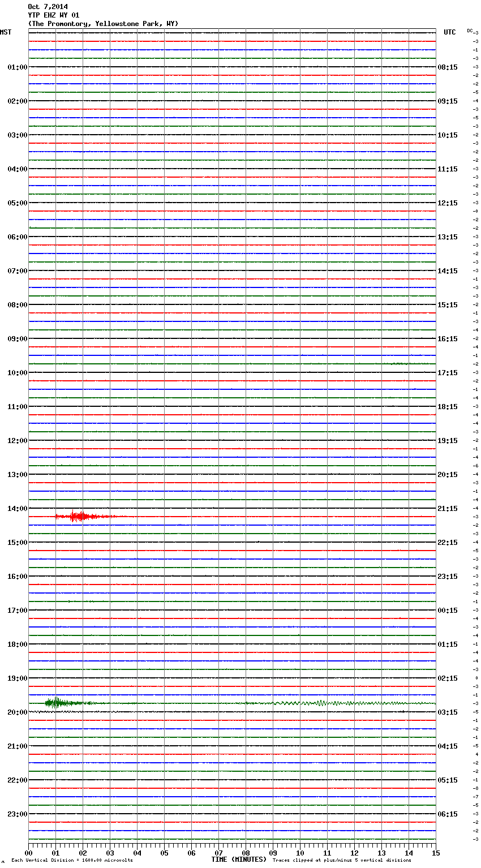The width and height of the screenshot is (481, 868).
Task: Click the 'TIME (MINUTES)' axis title
Action: (x=239, y=860)
